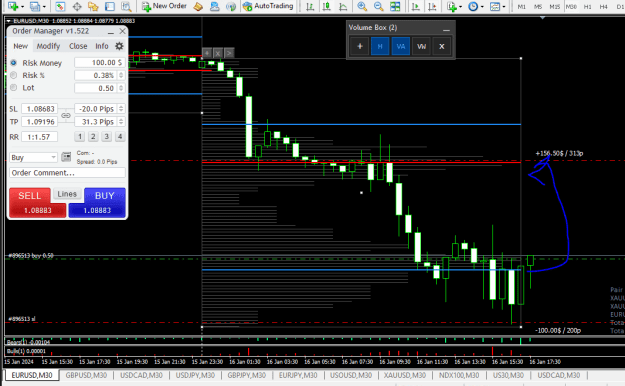
Task: Expand the indicators dropdown arrow
Action: tap(460, 7)
